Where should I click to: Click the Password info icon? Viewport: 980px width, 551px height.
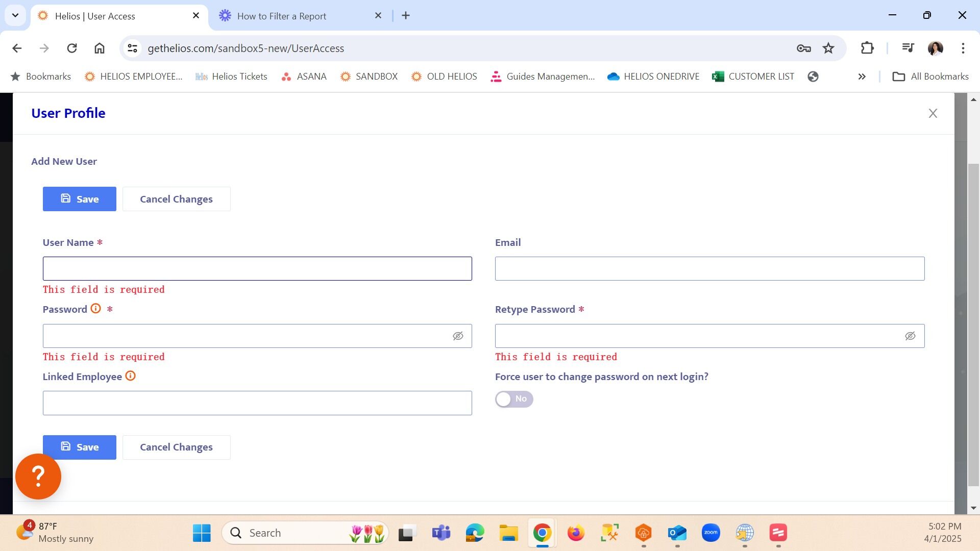(x=95, y=309)
